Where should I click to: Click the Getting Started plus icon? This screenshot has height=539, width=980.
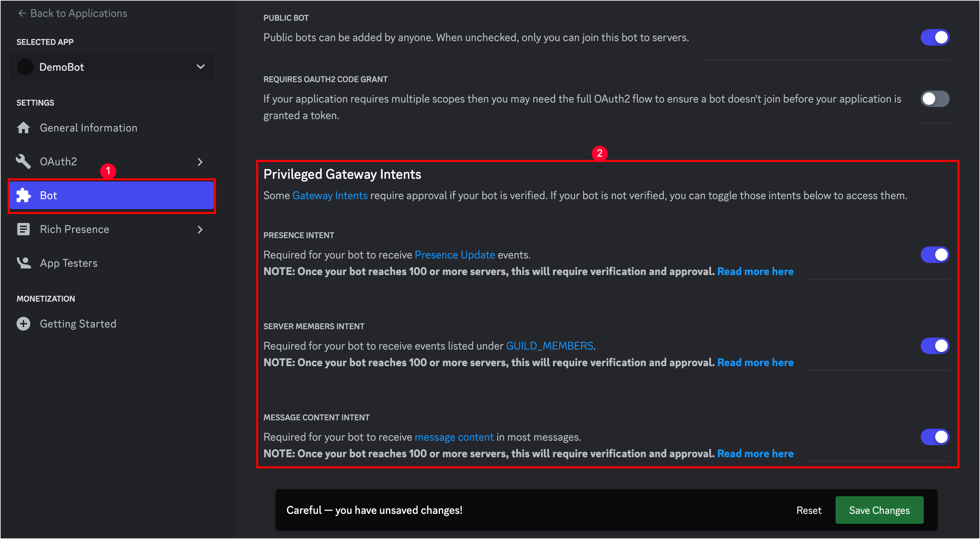pyautogui.click(x=23, y=324)
